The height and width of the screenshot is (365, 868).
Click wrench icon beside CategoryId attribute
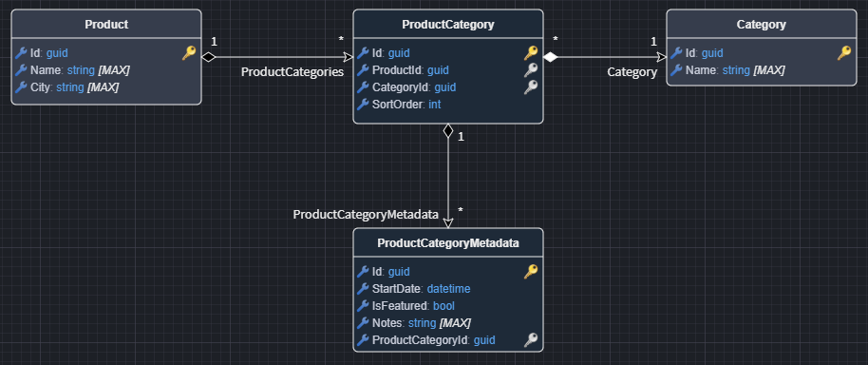[363, 87]
